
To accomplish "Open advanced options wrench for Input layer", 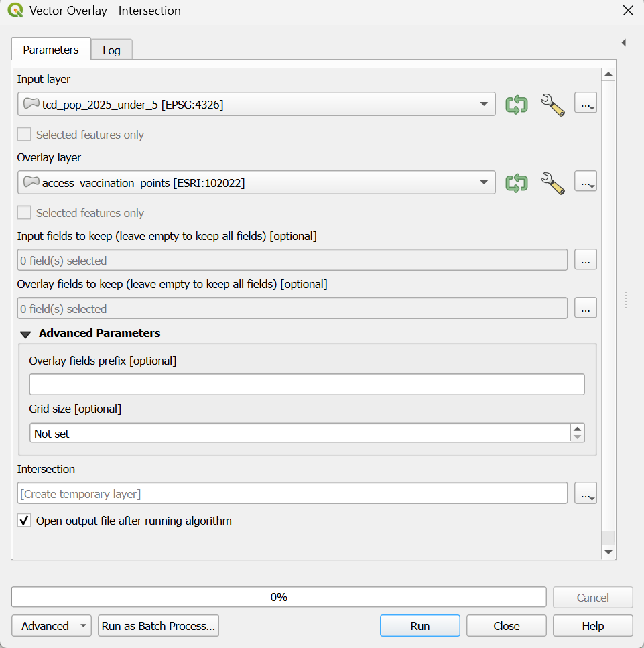I will (552, 105).
